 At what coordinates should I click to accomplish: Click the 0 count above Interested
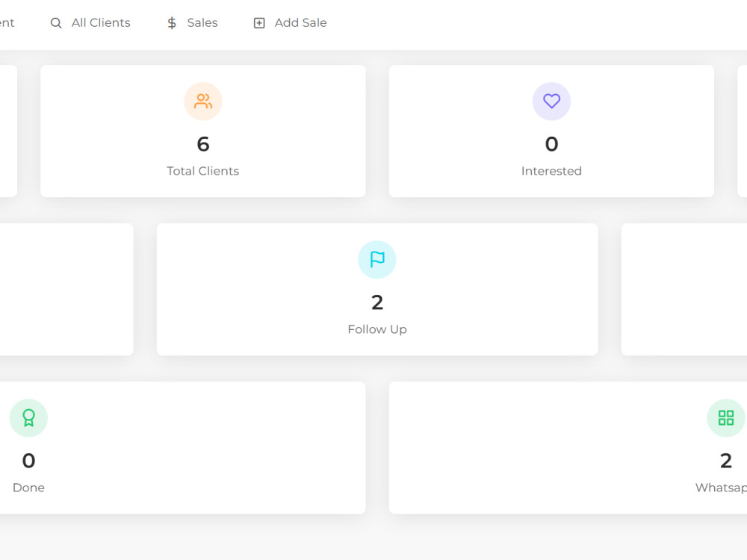[552, 144]
